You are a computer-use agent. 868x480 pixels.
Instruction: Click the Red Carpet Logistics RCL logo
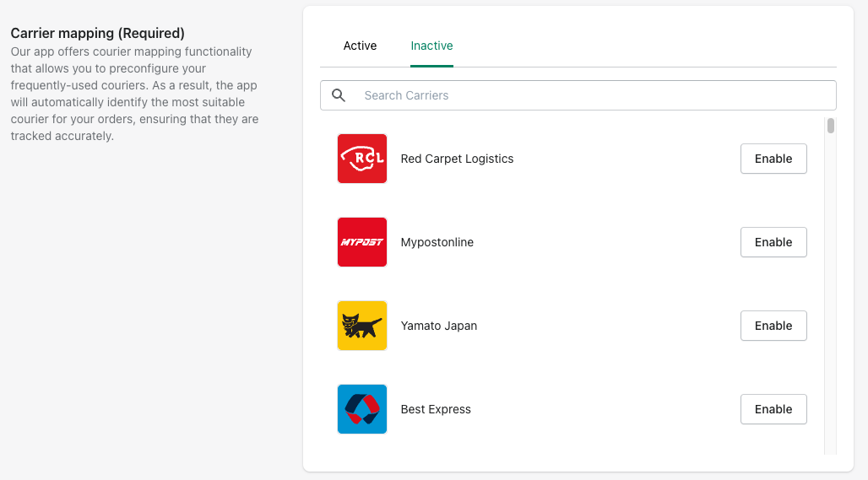click(x=362, y=159)
